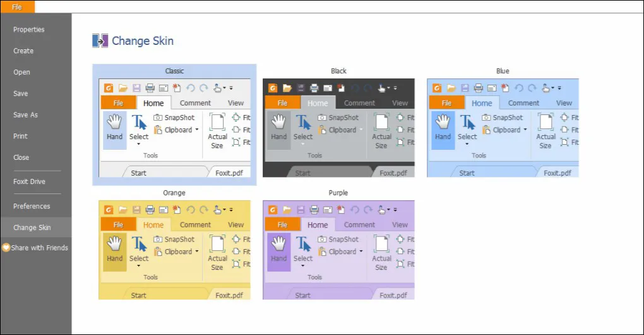Click the Change Skin header icon
This screenshot has width=644, height=335.
pyautogui.click(x=100, y=41)
